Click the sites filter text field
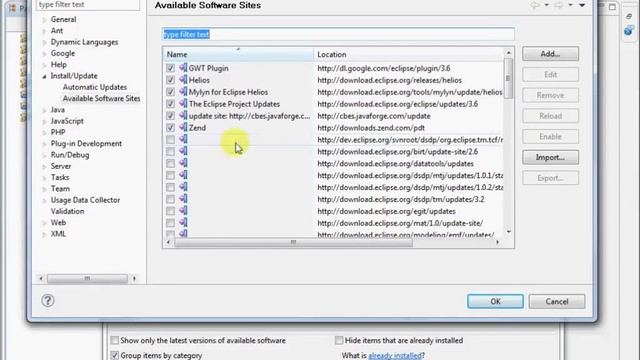The width and height of the screenshot is (640, 360). click(338, 34)
